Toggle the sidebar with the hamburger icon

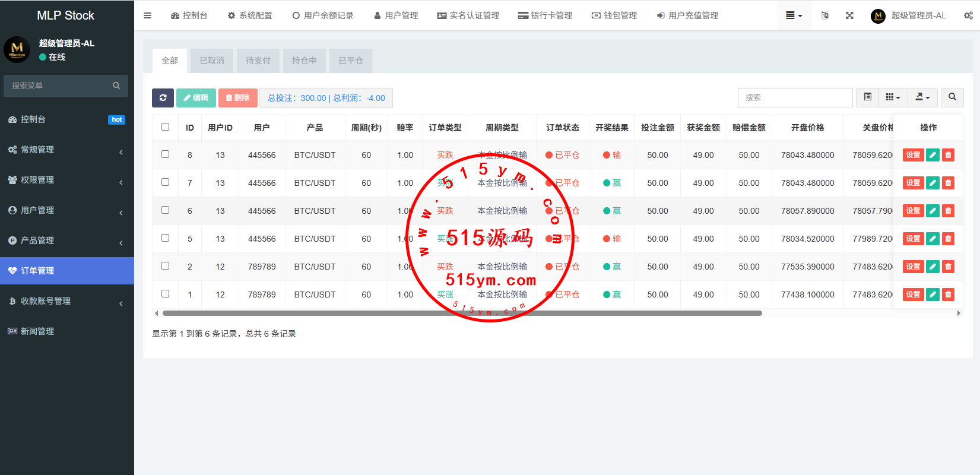tap(147, 15)
